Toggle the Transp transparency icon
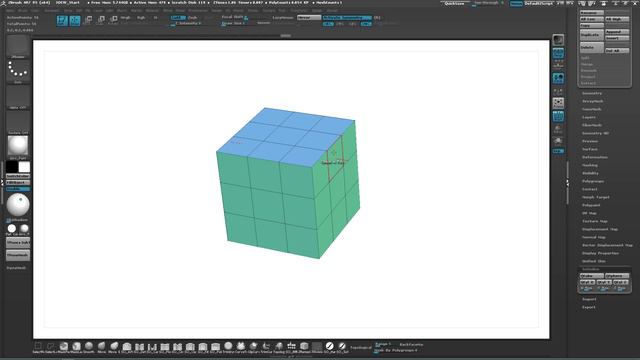Viewport: 640px width, 360px height. [558, 129]
